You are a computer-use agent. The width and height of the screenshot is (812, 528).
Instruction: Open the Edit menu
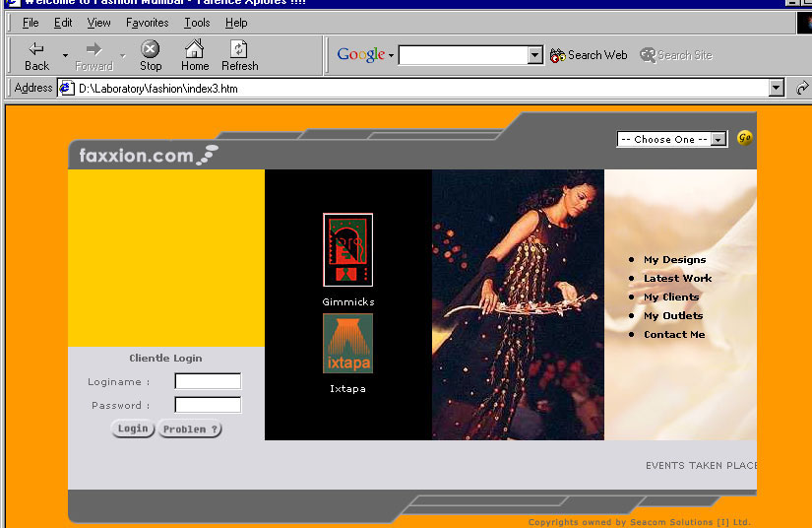[x=63, y=23]
